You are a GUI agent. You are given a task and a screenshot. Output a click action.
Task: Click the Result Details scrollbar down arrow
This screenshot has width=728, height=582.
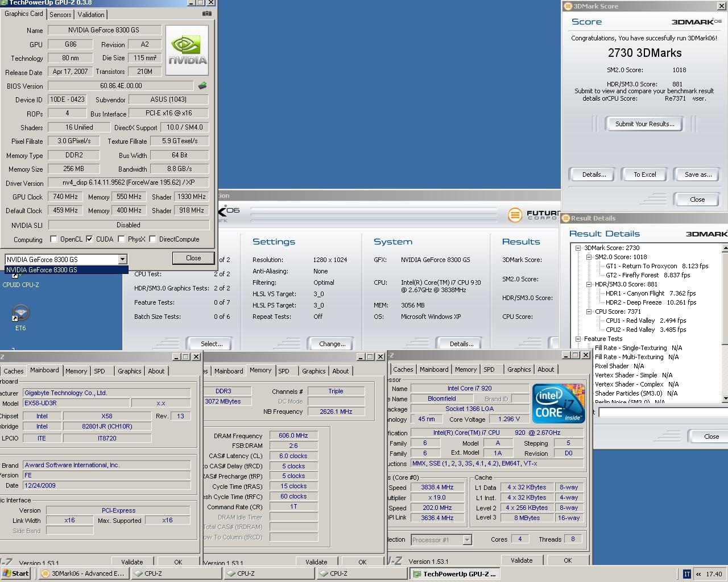pos(725,398)
